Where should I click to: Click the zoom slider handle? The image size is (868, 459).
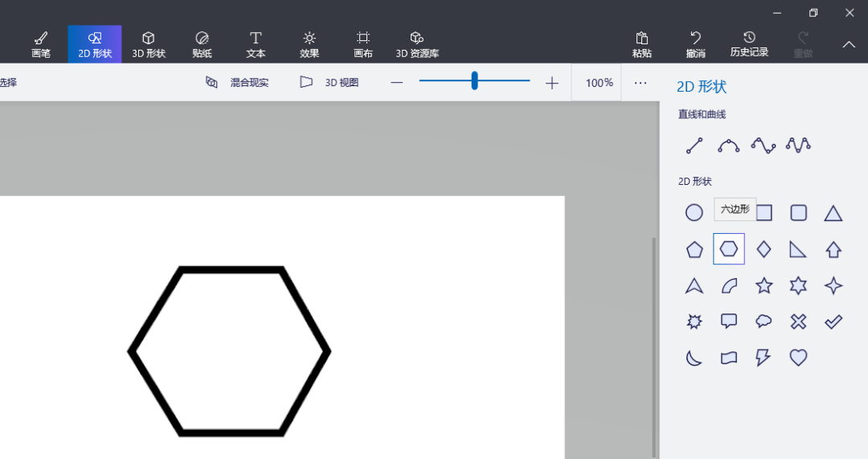(474, 81)
